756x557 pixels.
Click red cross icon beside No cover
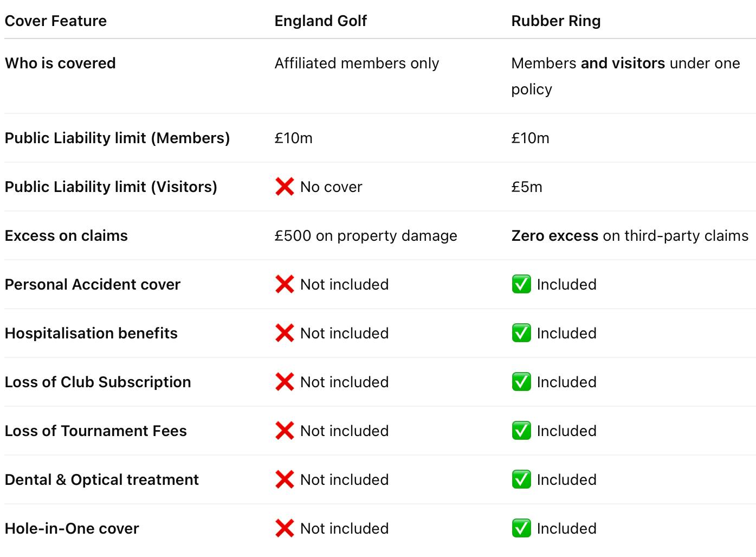click(x=285, y=187)
